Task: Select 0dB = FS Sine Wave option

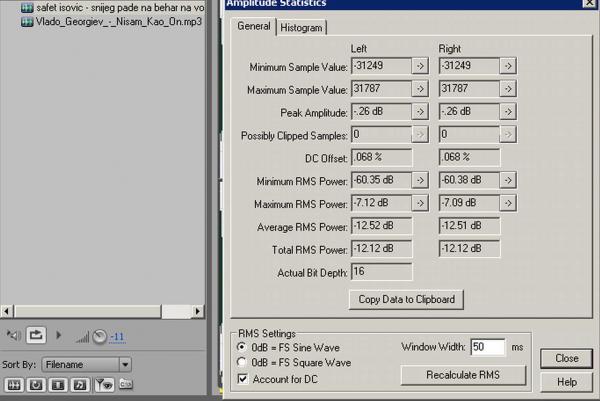Action: click(240, 347)
